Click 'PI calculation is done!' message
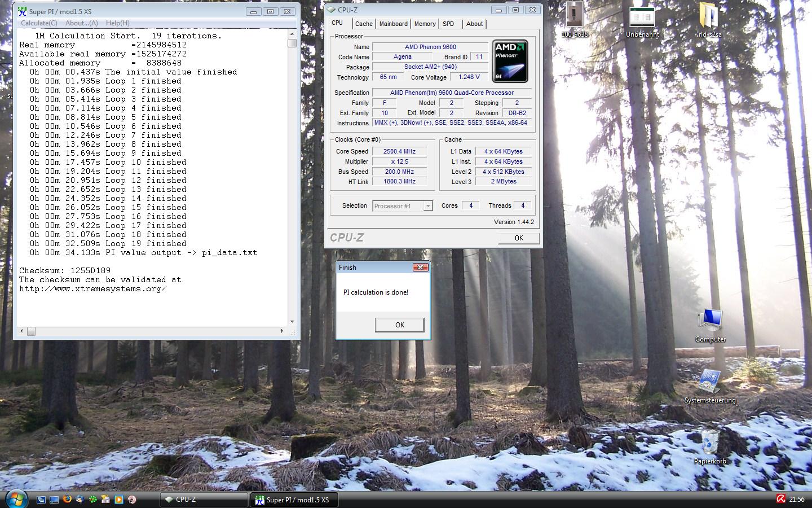 [376, 292]
